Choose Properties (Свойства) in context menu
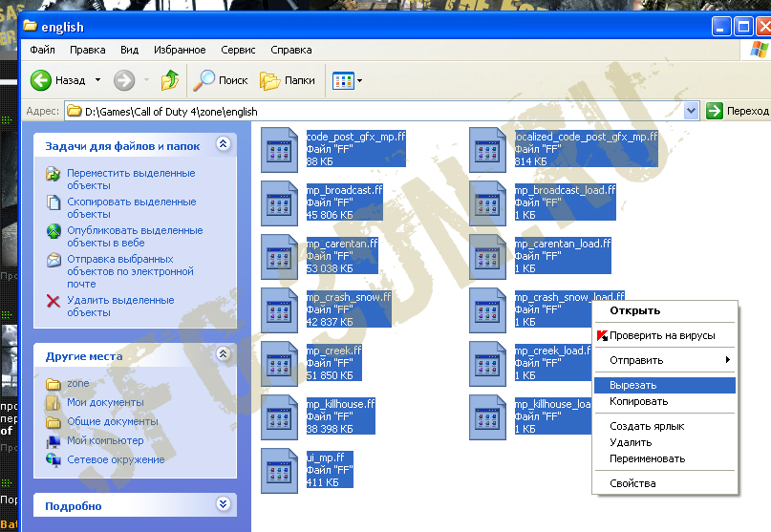Screen dimensions: 771x532 pos(632,483)
